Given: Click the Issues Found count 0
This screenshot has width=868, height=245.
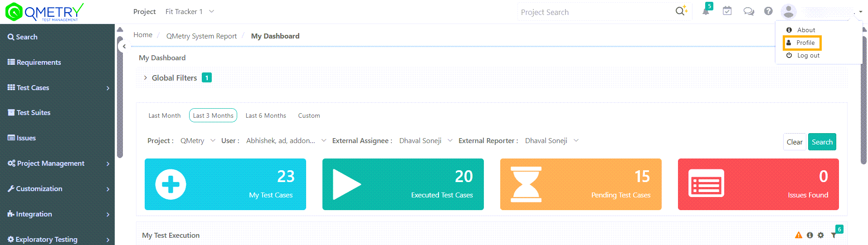Looking at the screenshot, I should 824,176.
